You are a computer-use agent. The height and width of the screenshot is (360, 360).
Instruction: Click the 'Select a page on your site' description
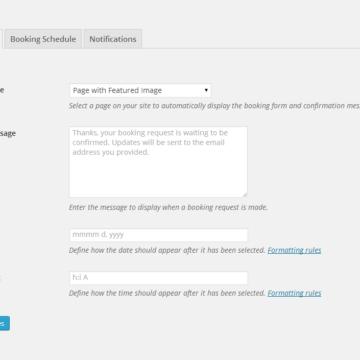(x=214, y=106)
